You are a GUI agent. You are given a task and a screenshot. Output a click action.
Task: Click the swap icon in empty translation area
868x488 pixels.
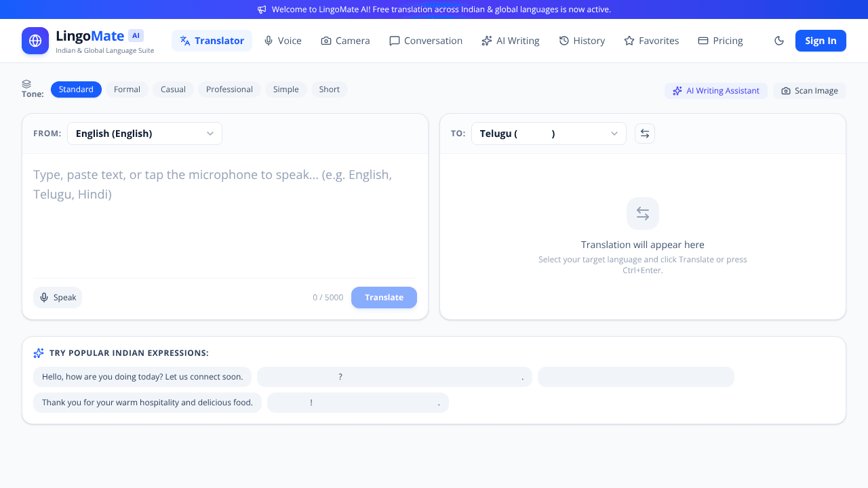click(643, 213)
